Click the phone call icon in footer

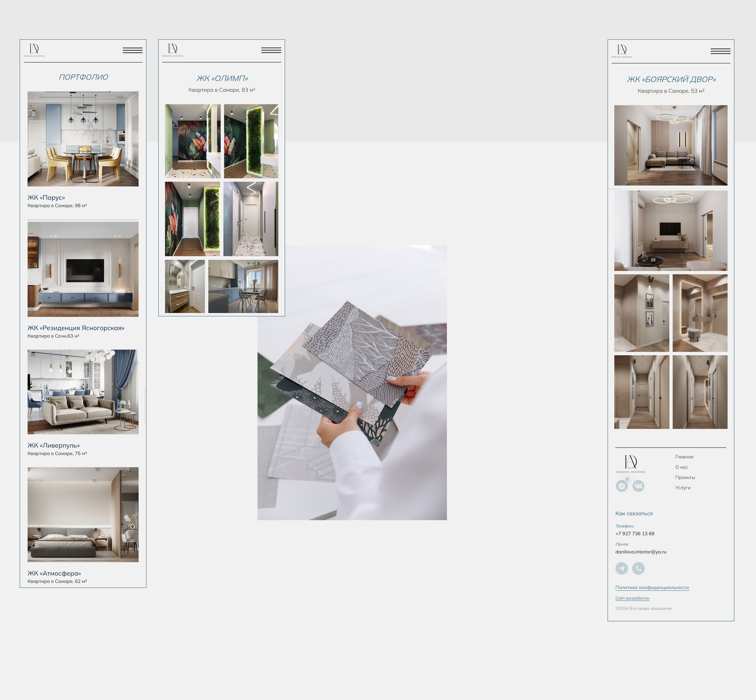pos(638,568)
